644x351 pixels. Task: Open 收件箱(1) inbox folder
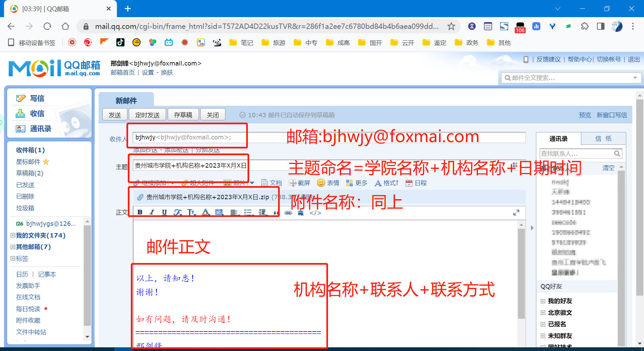tap(30, 150)
